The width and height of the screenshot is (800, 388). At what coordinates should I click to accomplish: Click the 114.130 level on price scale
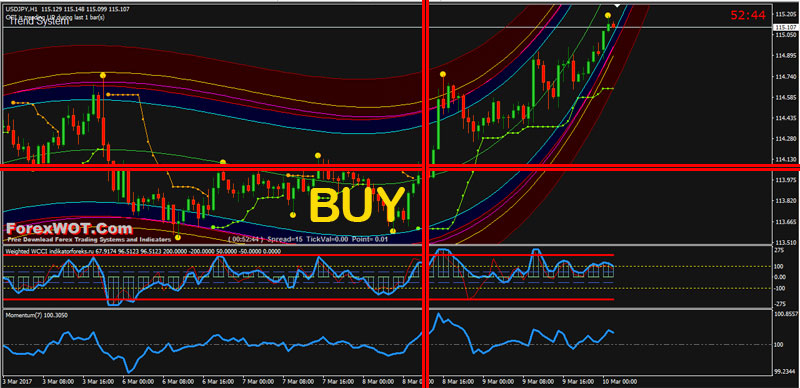785,159
